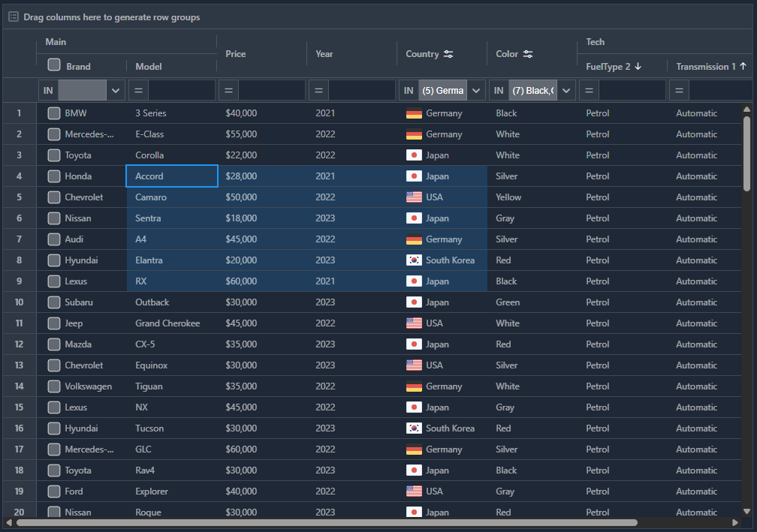Sort by the Price column header
The height and width of the screenshot is (532, 757).
click(x=236, y=54)
